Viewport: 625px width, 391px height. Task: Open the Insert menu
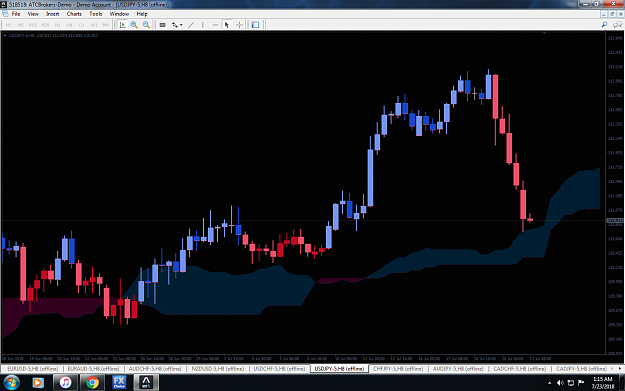53,14
